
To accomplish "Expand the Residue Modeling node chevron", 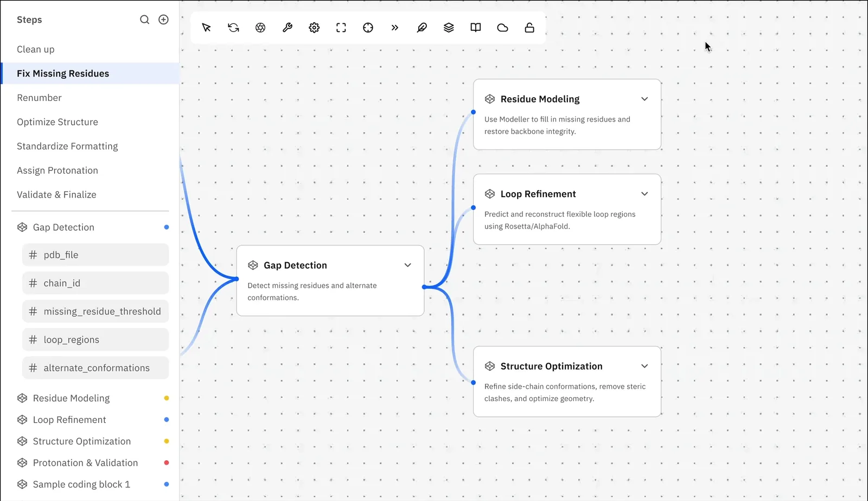I will 644,99.
